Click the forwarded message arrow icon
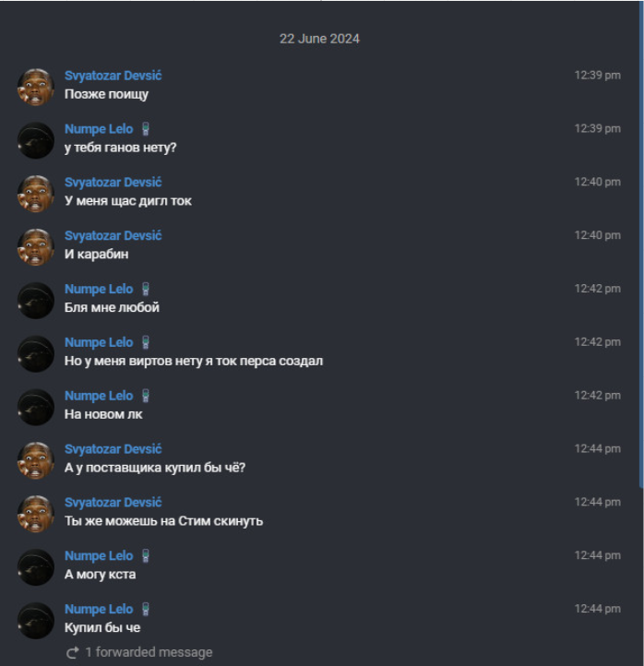The image size is (644, 666). (x=72, y=653)
